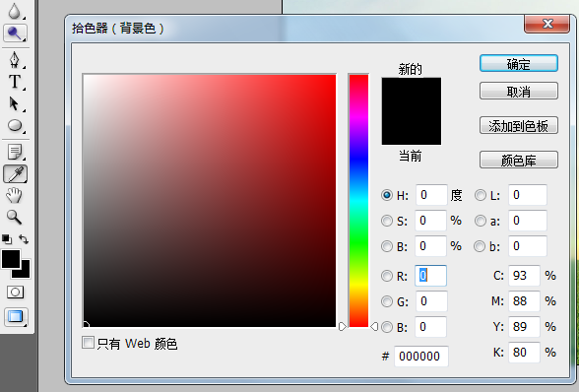Select the Lab b radio button
The height and width of the screenshot is (392, 579).
pos(480,246)
